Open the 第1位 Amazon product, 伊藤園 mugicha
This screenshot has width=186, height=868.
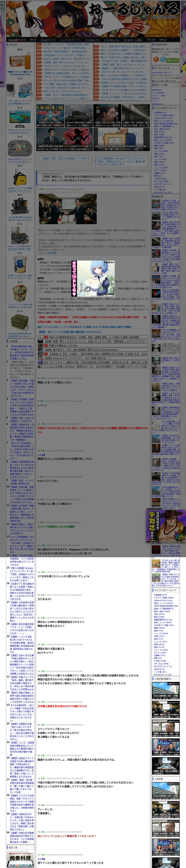(x=20, y=61)
